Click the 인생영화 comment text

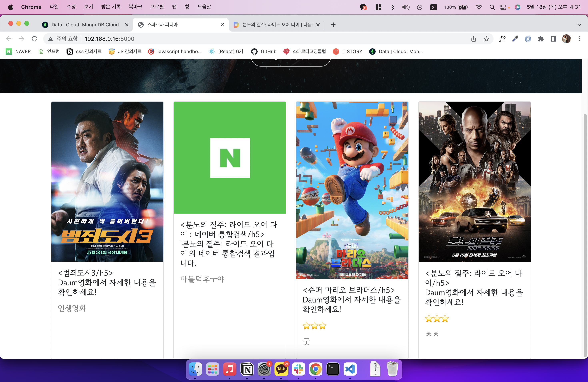72,308
